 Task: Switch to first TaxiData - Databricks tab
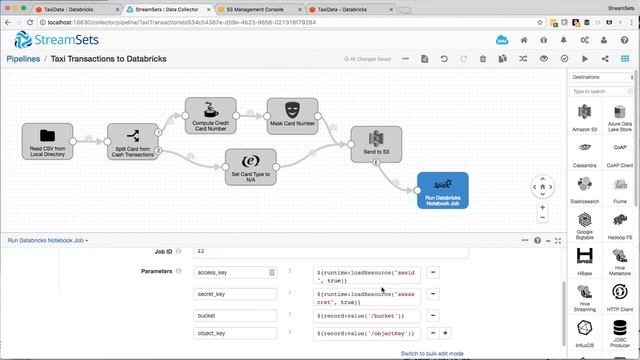[x=77, y=9]
